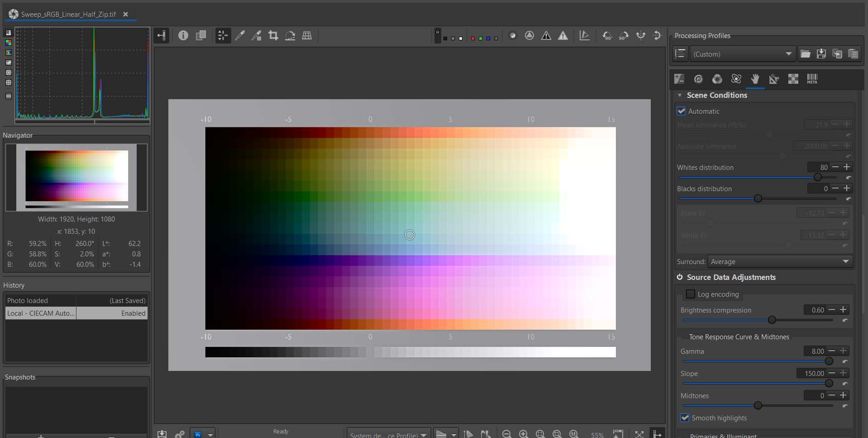Rotate the image right 90 degrees
Image resolution: width=868 pixels, height=438 pixels.
tap(624, 35)
